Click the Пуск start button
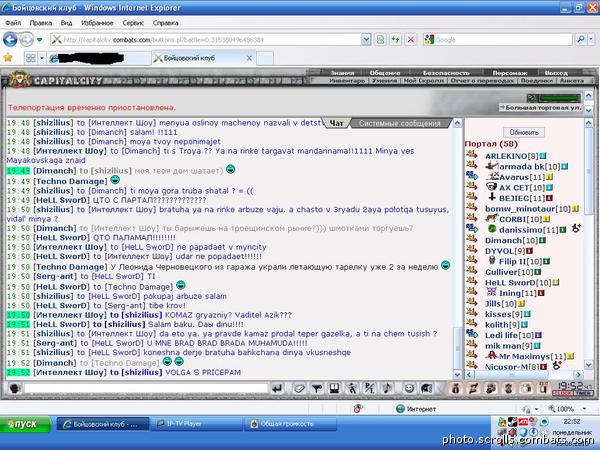Viewport: 600px width, 450px height. click(25, 424)
